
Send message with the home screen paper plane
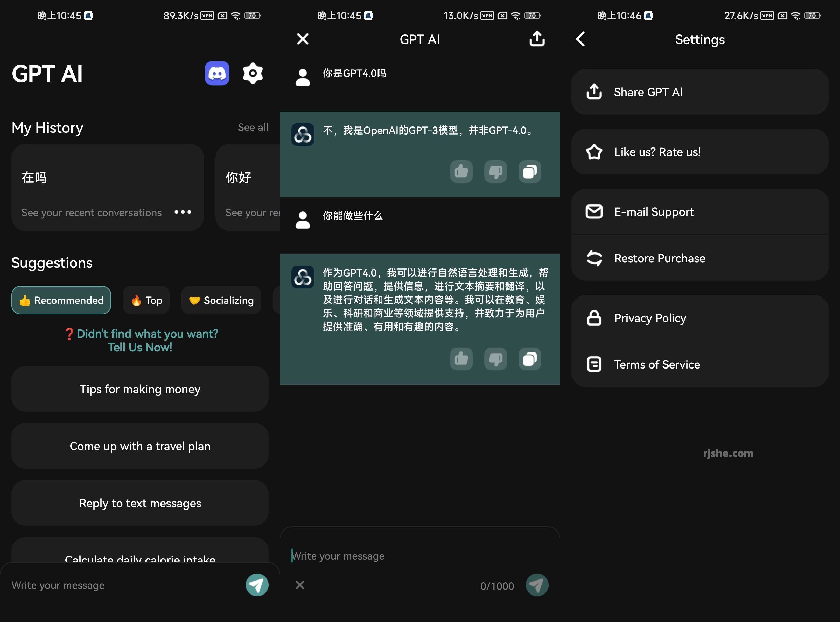[257, 585]
